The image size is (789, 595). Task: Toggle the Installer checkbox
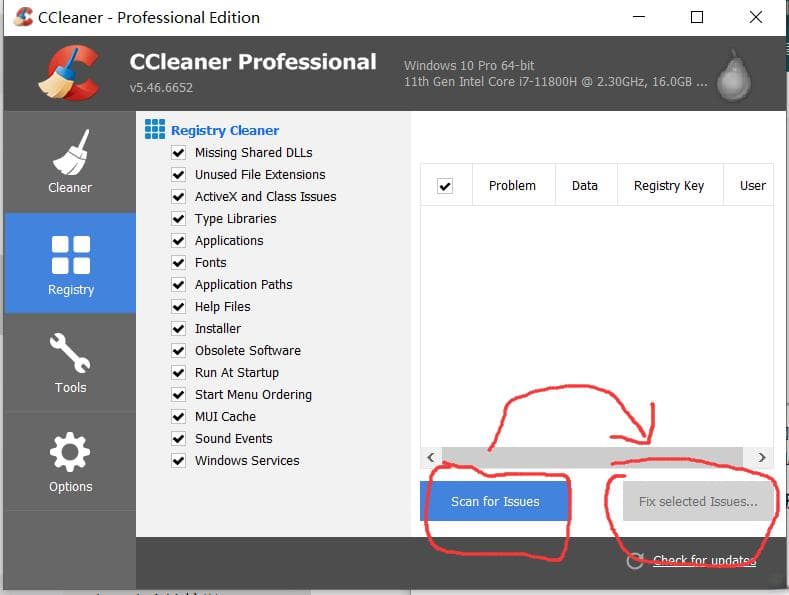click(178, 329)
